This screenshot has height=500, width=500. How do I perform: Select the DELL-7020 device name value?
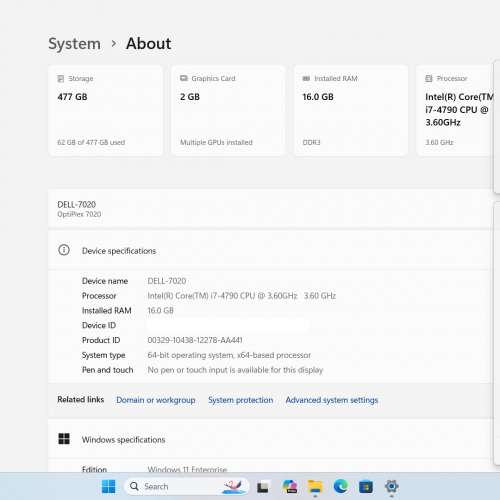[x=167, y=281]
